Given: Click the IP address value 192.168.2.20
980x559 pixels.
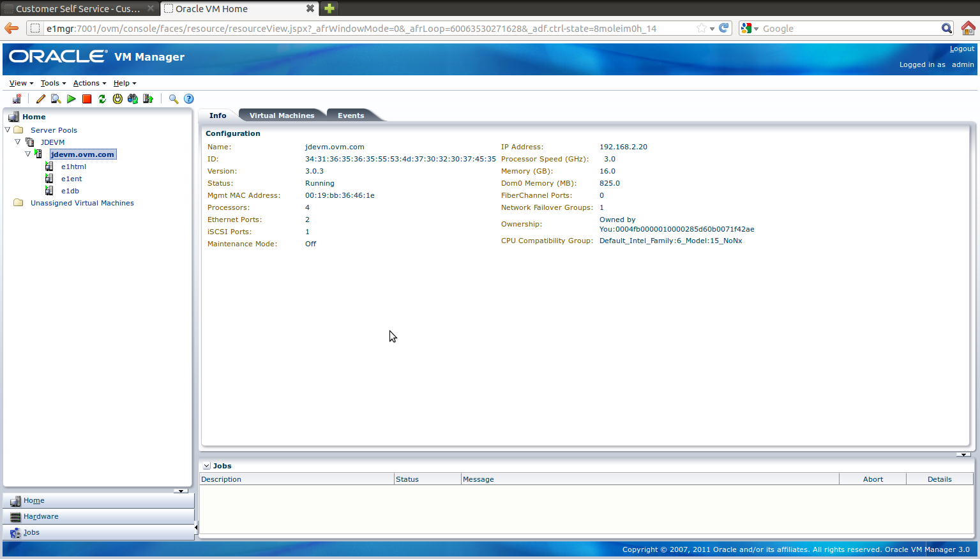Looking at the screenshot, I should click(623, 147).
